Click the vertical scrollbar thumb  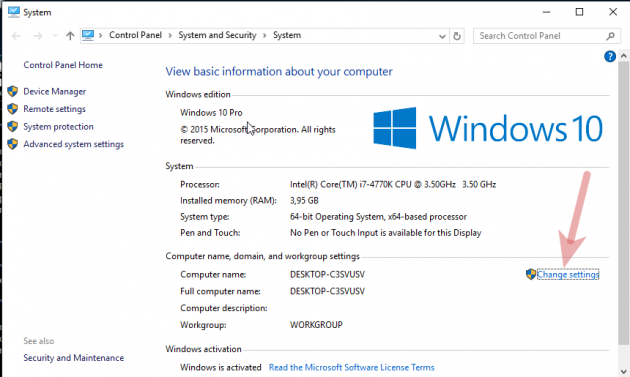[623, 203]
